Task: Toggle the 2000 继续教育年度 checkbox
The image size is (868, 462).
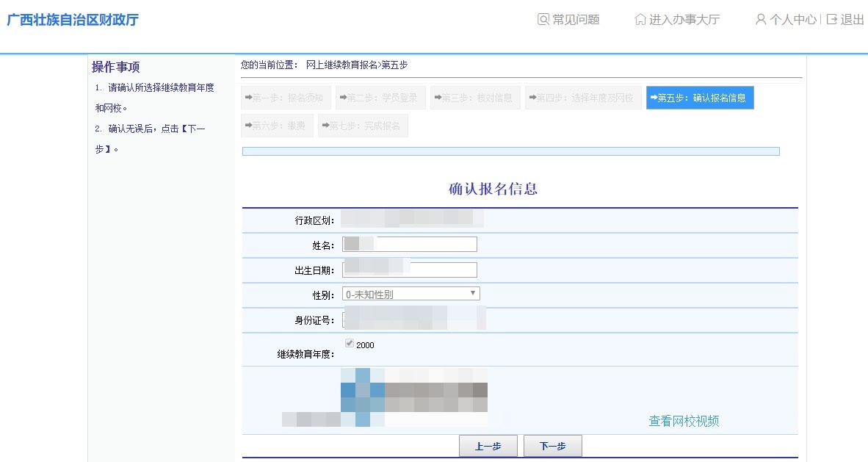Action: pos(350,344)
